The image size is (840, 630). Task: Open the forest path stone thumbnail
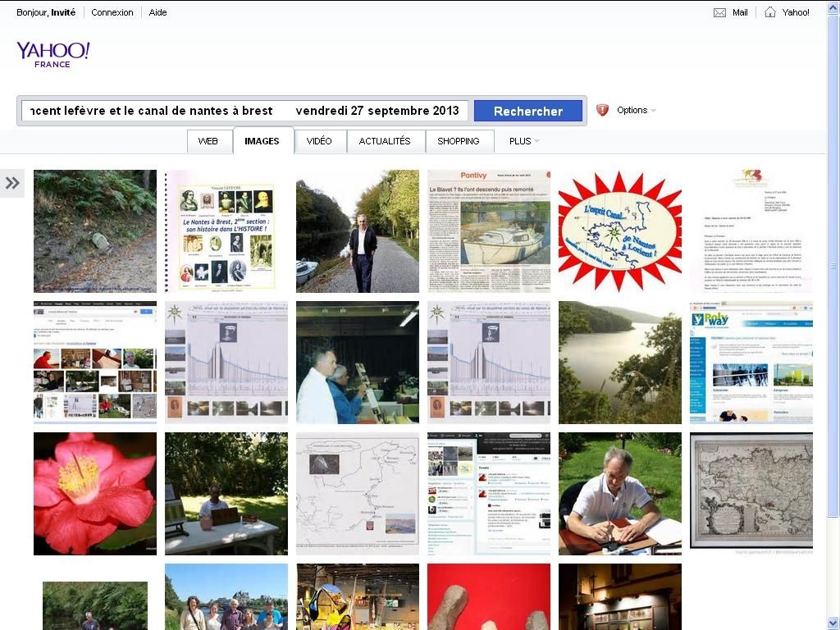point(95,231)
